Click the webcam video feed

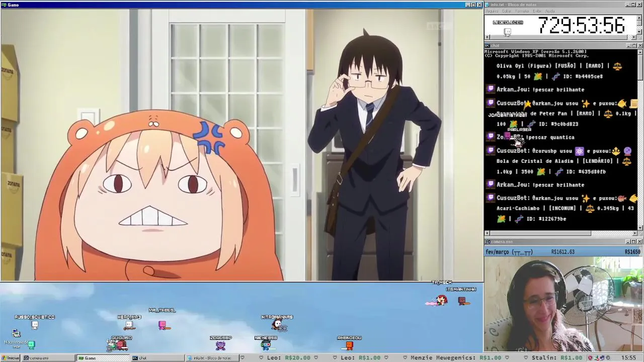[x=563, y=304]
